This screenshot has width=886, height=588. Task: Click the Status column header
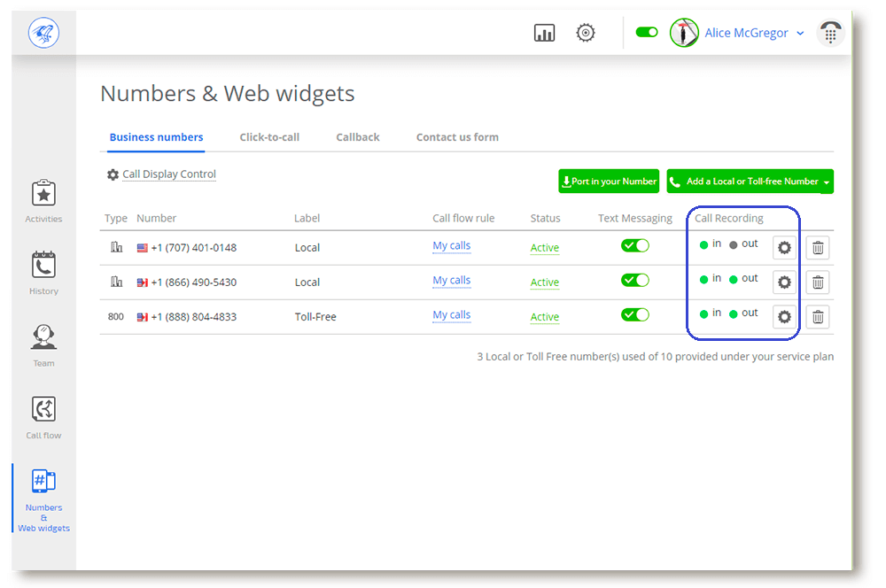point(545,218)
